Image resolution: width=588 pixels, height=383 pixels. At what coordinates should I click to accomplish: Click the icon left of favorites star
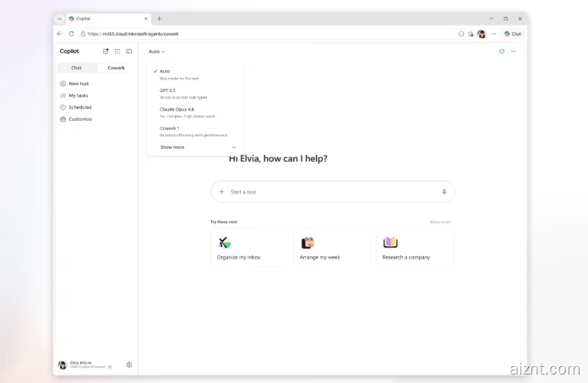[461, 34]
